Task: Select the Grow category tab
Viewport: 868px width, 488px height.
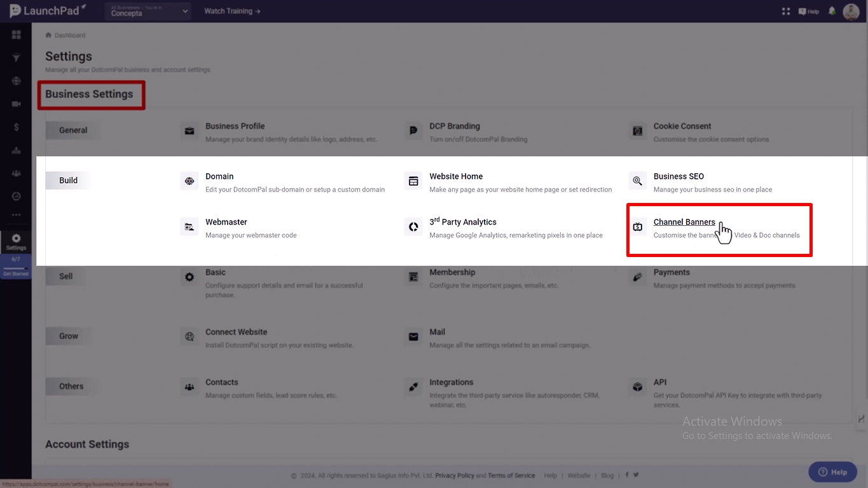Action: pos(69,336)
